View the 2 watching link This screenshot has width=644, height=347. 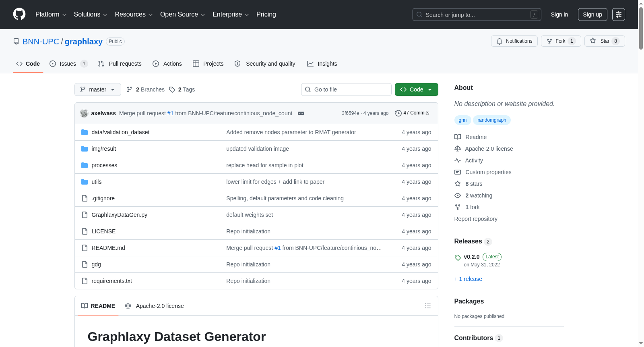click(x=473, y=195)
